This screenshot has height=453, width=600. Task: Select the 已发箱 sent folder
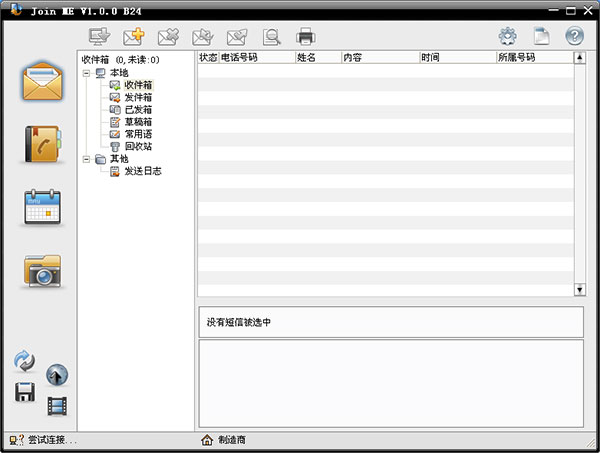138,109
